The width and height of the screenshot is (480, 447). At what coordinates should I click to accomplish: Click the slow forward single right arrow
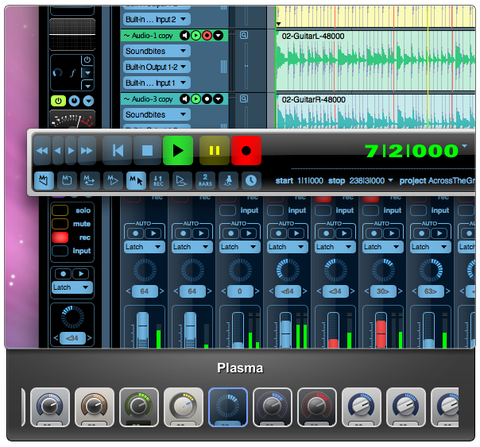coord(71,151)
